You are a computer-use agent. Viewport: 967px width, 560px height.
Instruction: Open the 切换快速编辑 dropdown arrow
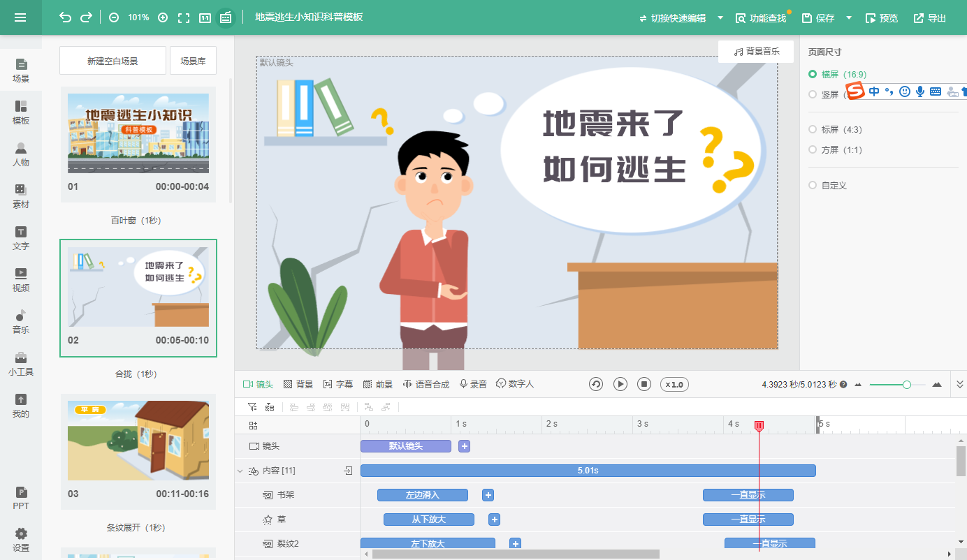720,17
